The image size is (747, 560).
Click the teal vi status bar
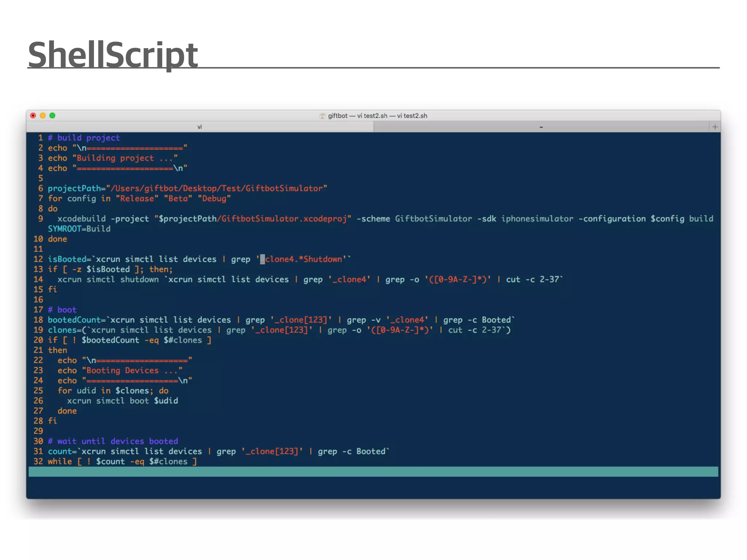coord(373,472)
